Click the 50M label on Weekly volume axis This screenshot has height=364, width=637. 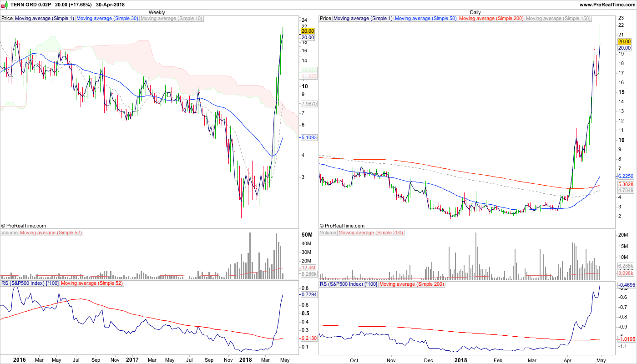coord(307,235)
